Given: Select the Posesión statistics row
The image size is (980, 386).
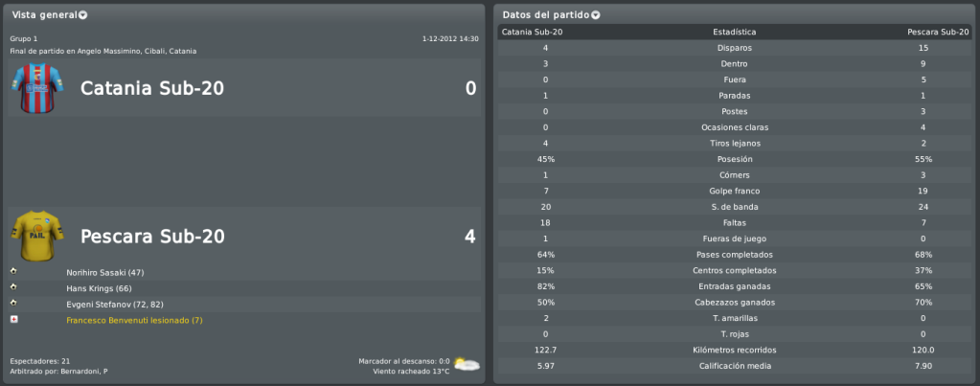Looking at the screenshot, I should pyautogui.click(x=735, y=159).
